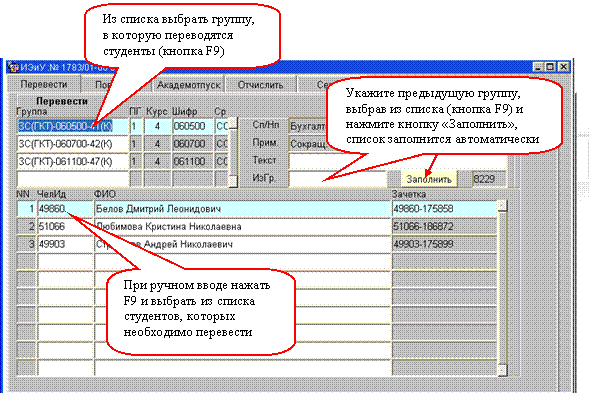This screenshot has width=589, height=393.
Task: Click the empty fourth group field
Action: 73,179
